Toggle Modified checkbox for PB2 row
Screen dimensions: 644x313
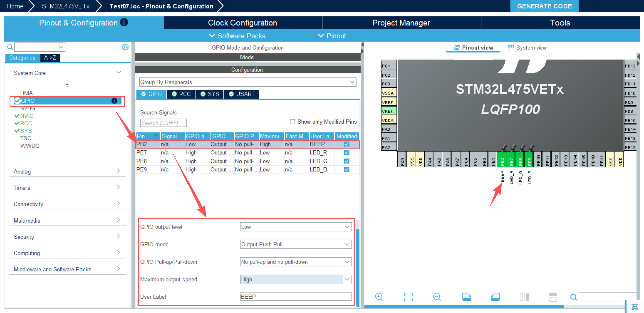tap(347, 144)
